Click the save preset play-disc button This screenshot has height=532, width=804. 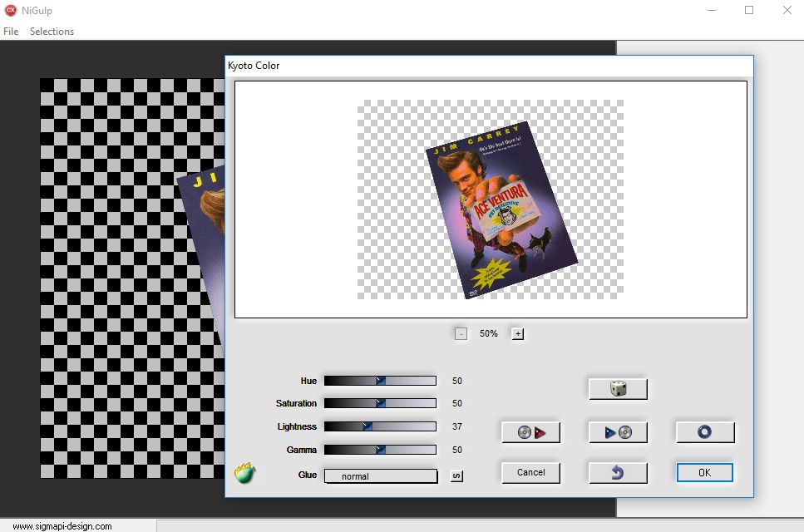(x=618, y=432)
